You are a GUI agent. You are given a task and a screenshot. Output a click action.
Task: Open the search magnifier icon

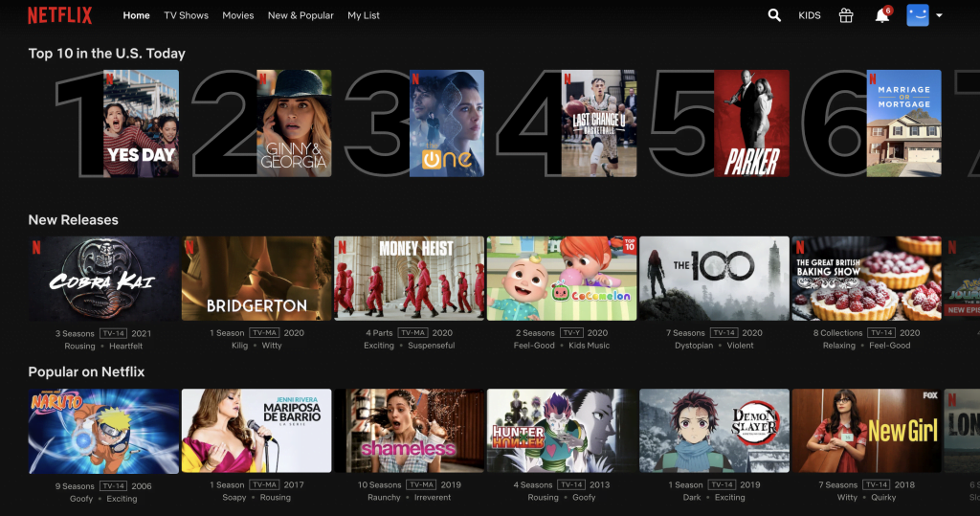pyautogui.click(x=774, y=15)
